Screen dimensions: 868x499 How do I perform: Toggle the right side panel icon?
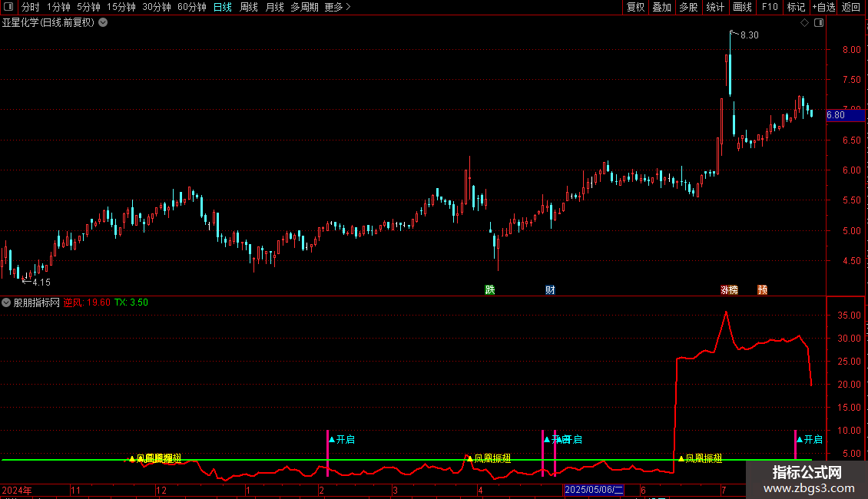819,23
